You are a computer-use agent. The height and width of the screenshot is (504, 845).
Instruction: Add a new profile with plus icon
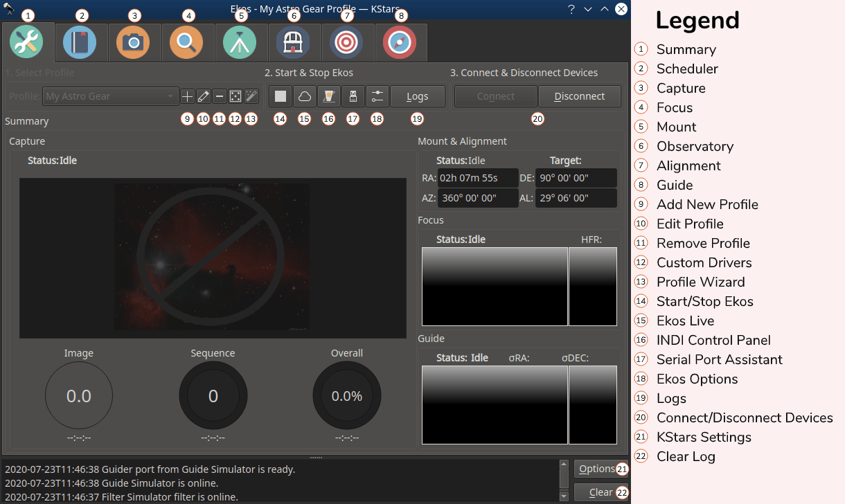pyautogui.click(x=188, y=96)
